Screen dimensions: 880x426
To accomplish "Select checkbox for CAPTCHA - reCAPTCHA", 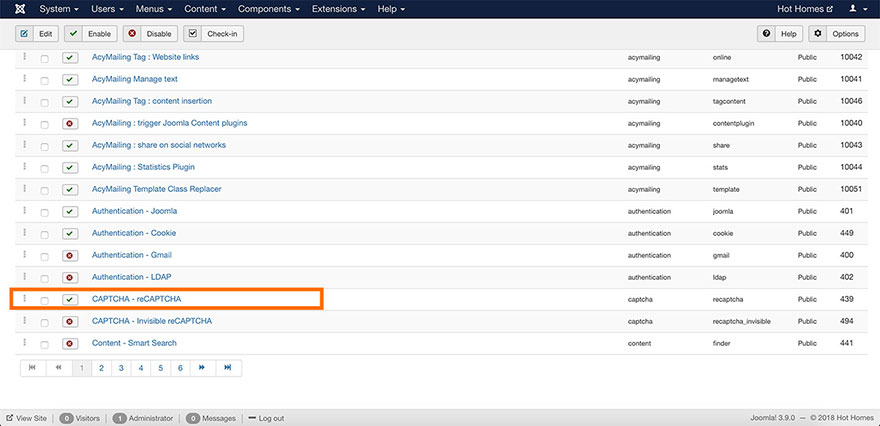I will pyautogui.click(x=44, y=300).
